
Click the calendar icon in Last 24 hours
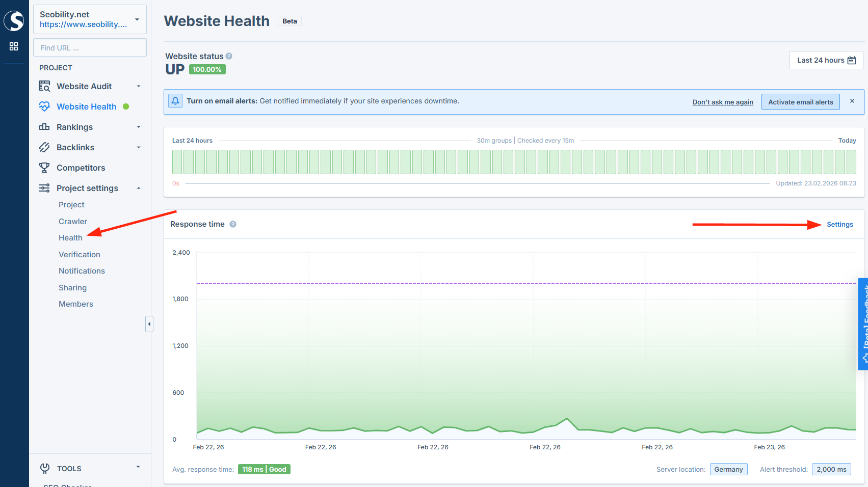[x=851, y=60]
